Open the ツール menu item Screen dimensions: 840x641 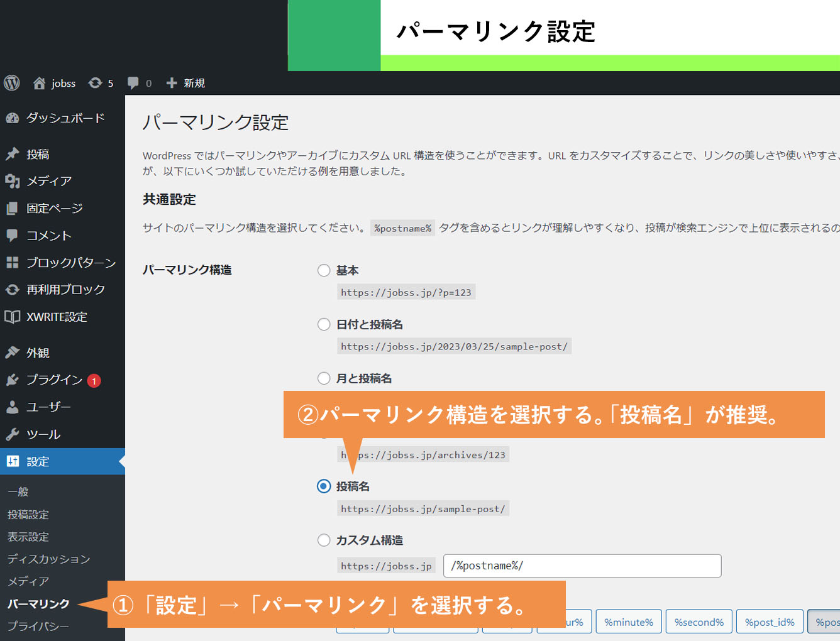(62, 434)
